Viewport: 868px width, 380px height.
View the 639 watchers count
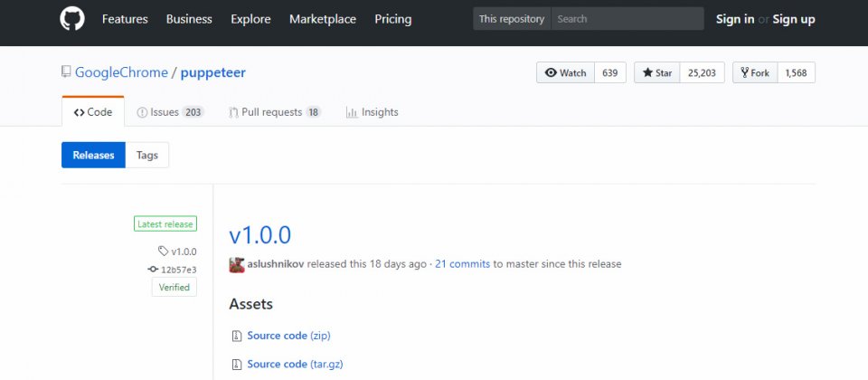pyautogui.click(x=610, y=72)
